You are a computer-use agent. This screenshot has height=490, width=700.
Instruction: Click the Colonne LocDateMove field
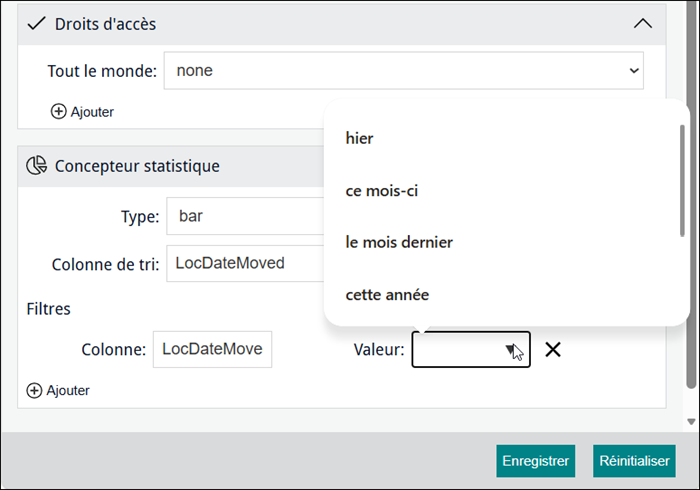point(212,349)
